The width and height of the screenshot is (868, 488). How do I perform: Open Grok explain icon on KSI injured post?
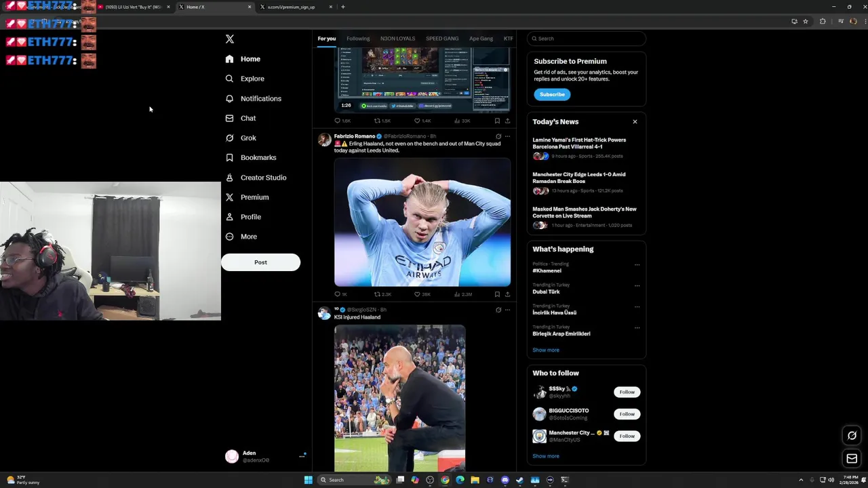(498, 310)
